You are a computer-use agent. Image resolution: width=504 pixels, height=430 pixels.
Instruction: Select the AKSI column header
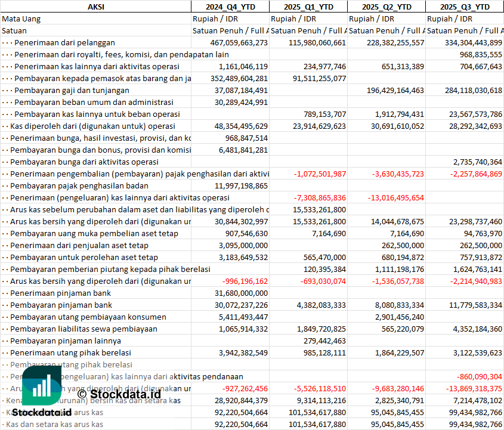(x=95, y=7)
